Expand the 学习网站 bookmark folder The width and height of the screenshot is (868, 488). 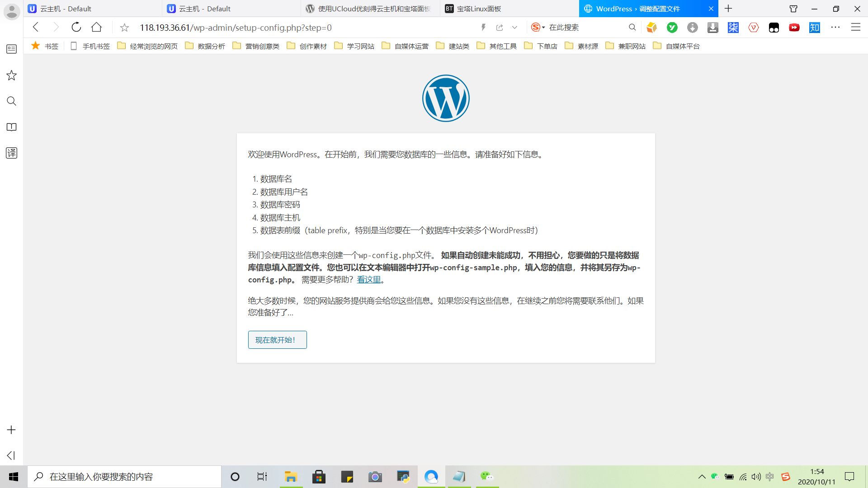click(x=354, y=46)
